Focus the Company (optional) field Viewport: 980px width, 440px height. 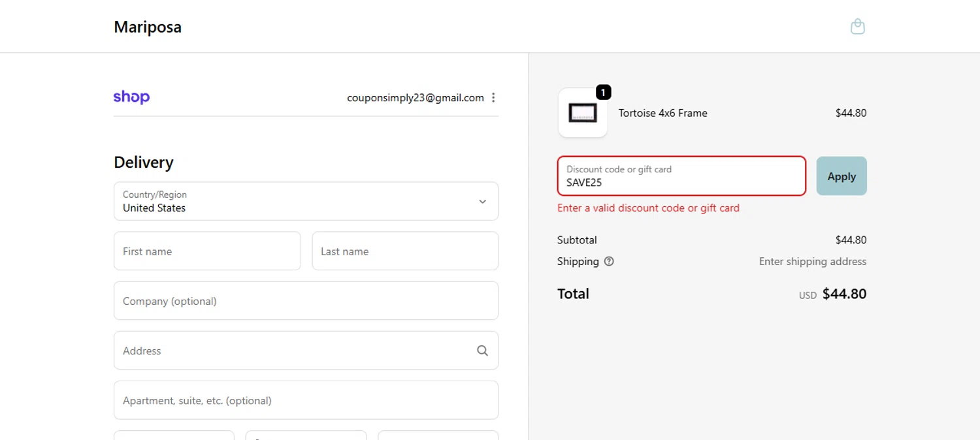(306, 301)
